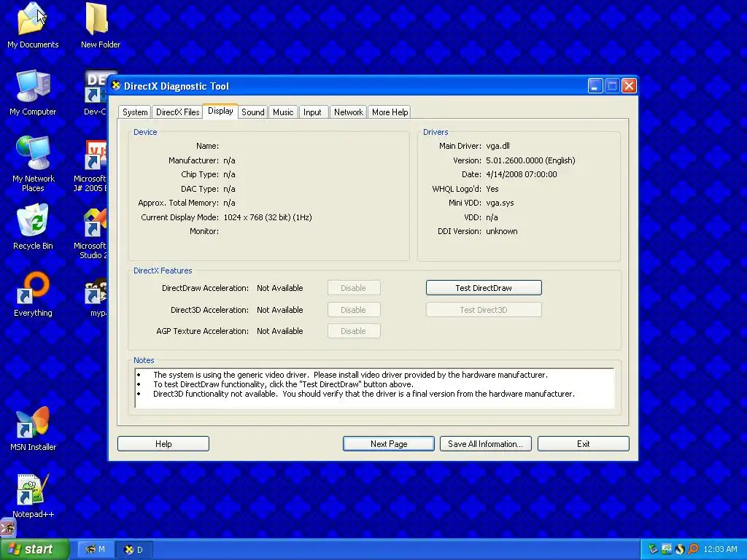Click the 1024 x 768 display mode value

(x=268, y=217)
